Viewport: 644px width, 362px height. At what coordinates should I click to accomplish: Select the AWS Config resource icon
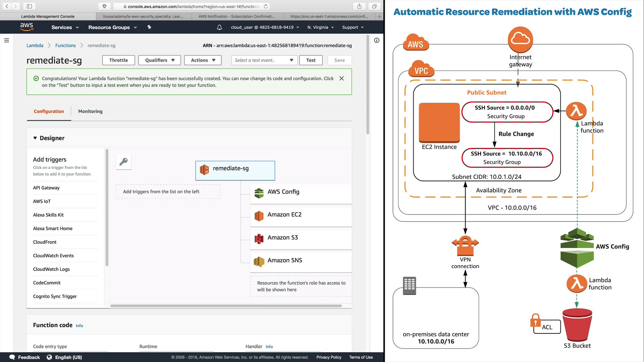pos(259,193)
